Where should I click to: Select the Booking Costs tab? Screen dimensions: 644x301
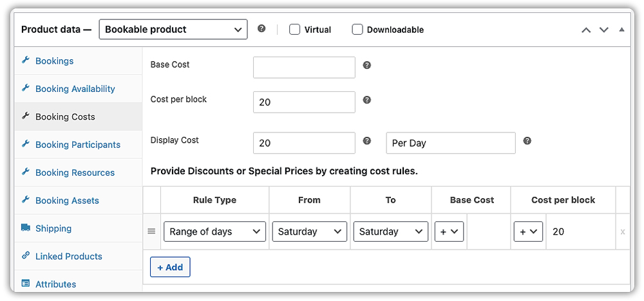(78, 117)
